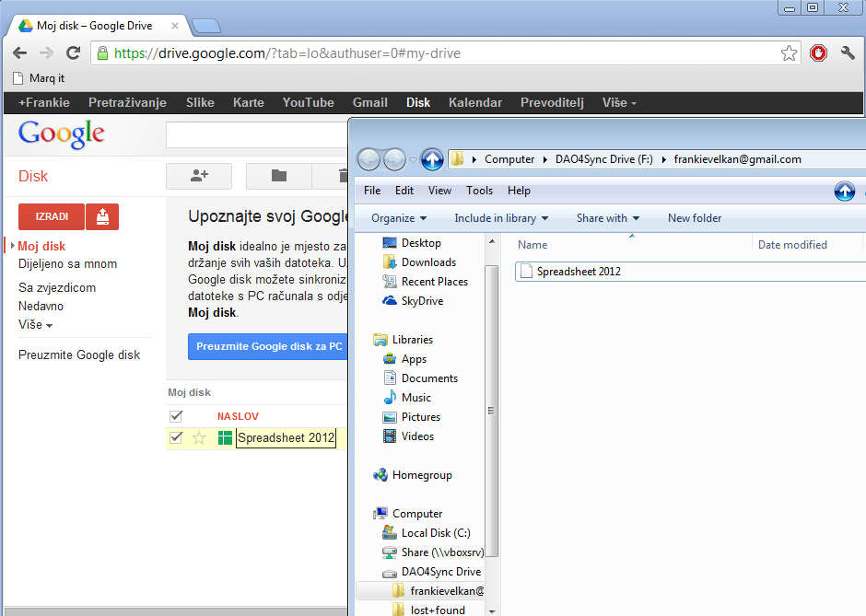866x616 pixels.
Task: Uncheck the Spreadsheet 2012 checkbox
Action: [x=177, y=438]
